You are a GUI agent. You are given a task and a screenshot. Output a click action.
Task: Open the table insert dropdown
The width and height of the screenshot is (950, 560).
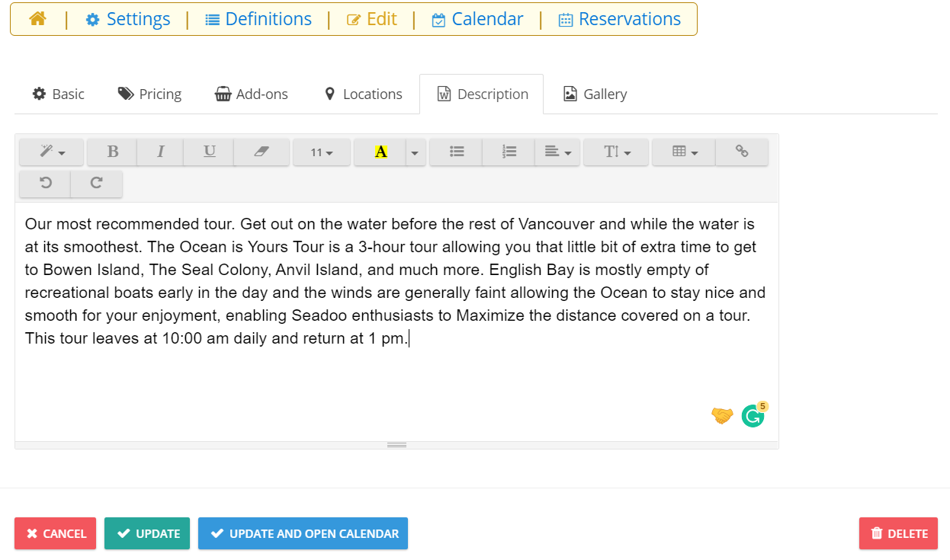coord(684,152)
